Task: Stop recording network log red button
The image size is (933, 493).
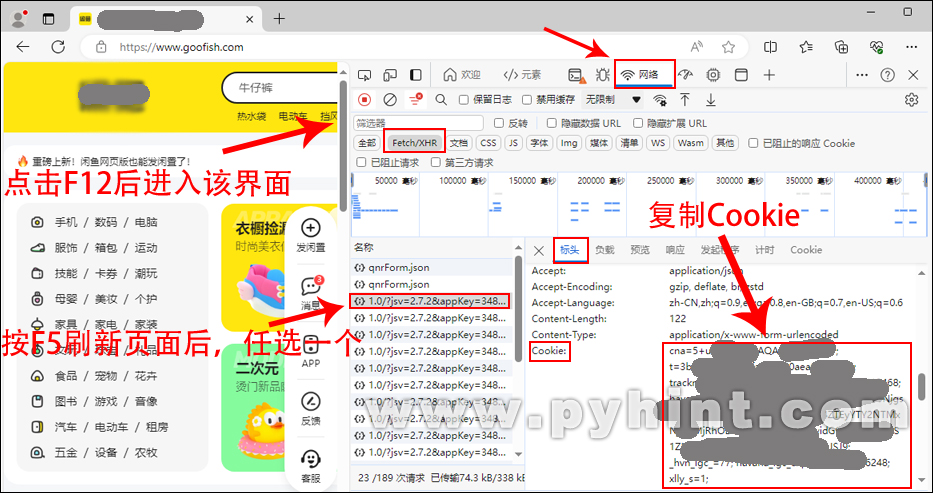Action: tap(364, 100)
